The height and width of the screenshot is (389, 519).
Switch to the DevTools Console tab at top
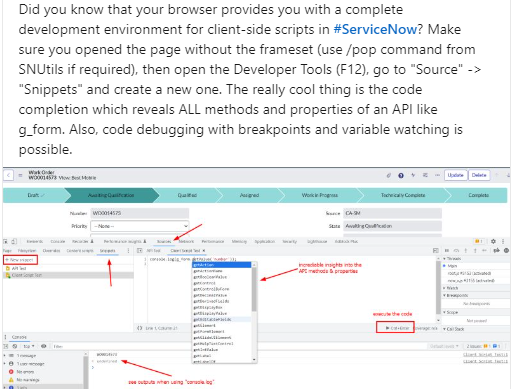tap(58, 241)
